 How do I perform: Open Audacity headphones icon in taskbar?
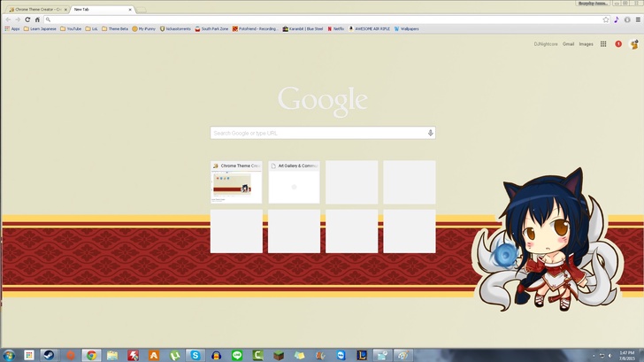point(217,355)
